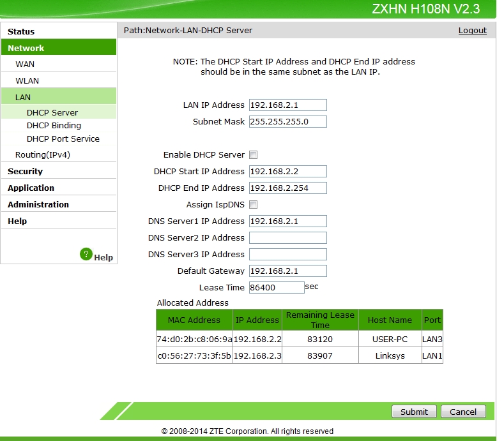Focus the DHCP Start IP Address field
The width and height of the screenshot is (504, 441).
pyautogui.click(x=288, y=171)
